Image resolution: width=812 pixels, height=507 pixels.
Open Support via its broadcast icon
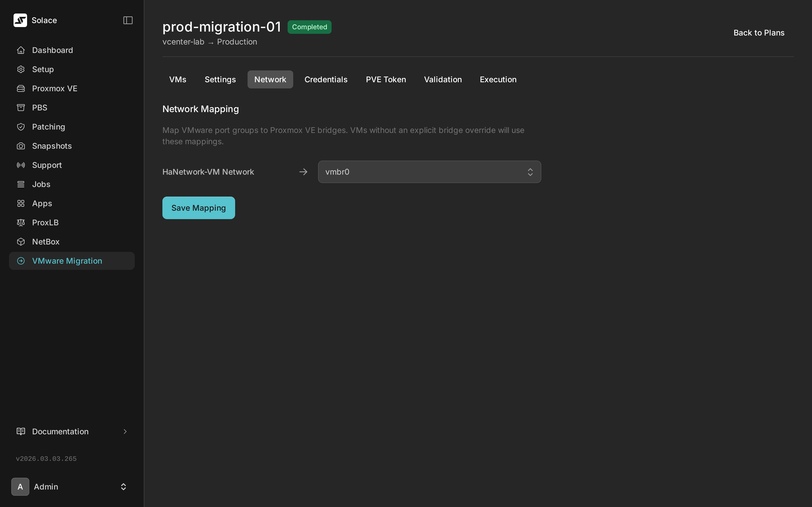[21, 165]
